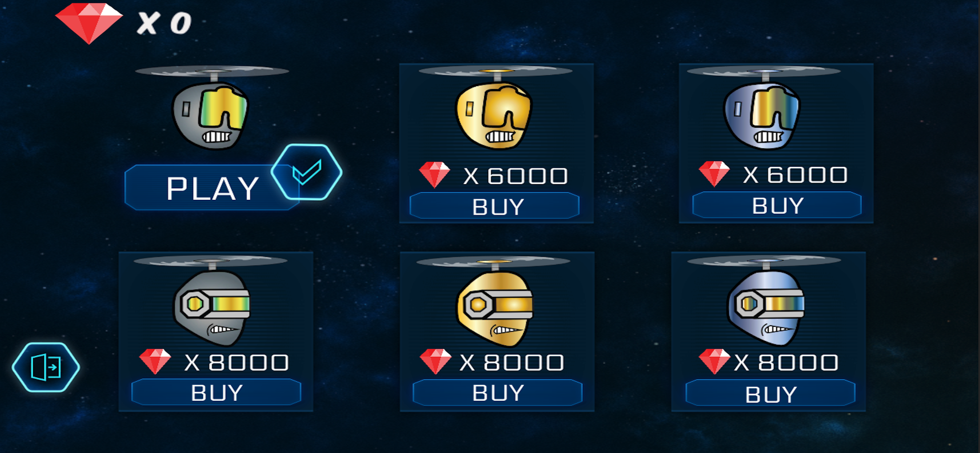Click ruby icon beside blue goggle robot price

(x=714, y=174)
